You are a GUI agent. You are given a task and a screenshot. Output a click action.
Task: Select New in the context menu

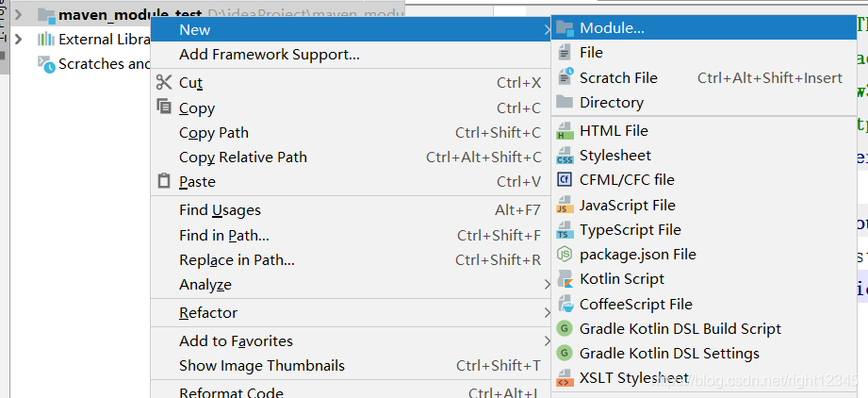click(x=351, y=29)
